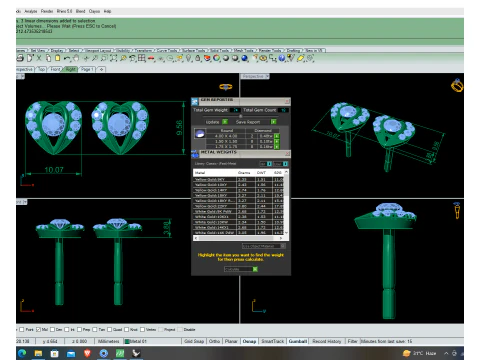Open the Render menu
This screenshot has width=480, height=360.
tap(47, 11)
